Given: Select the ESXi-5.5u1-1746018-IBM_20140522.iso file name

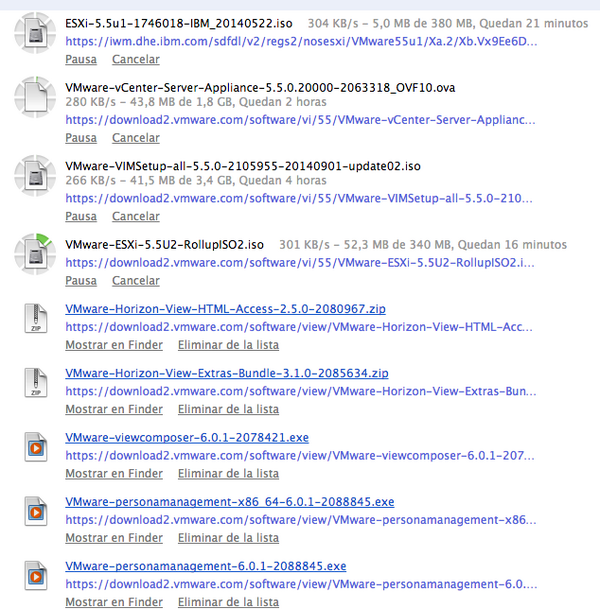Looking at the screenshot, I should [x=179, y=24].
